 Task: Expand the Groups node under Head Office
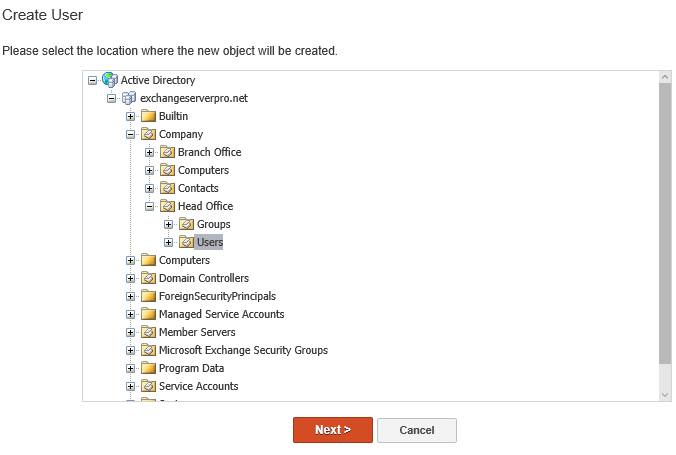[x=169, y=224]
